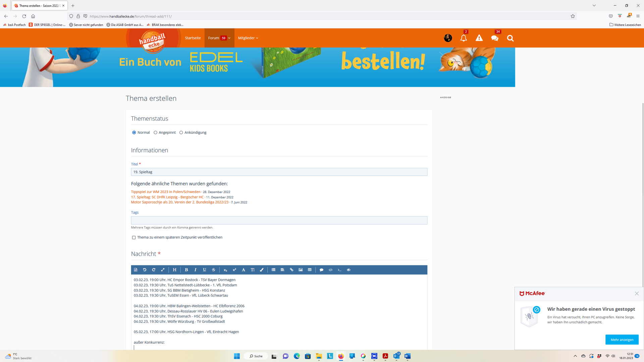Open the Forum menu item
This screenshot has height=362, width=644.
pos(214,38)
